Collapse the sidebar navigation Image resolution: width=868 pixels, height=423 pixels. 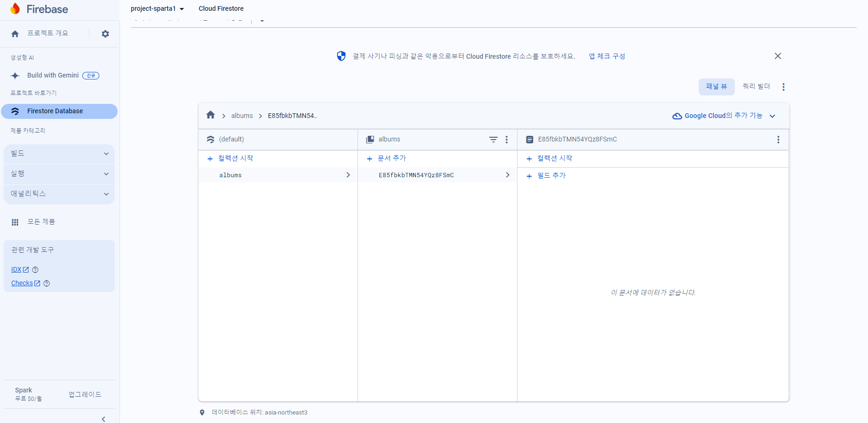(x=104, y=419)
